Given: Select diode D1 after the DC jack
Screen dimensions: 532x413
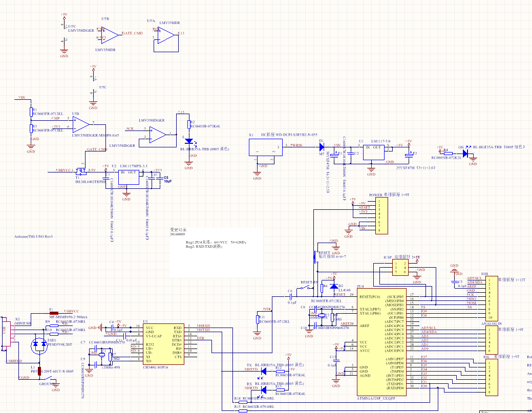Looking at the screenshot, I should point(322,147).
